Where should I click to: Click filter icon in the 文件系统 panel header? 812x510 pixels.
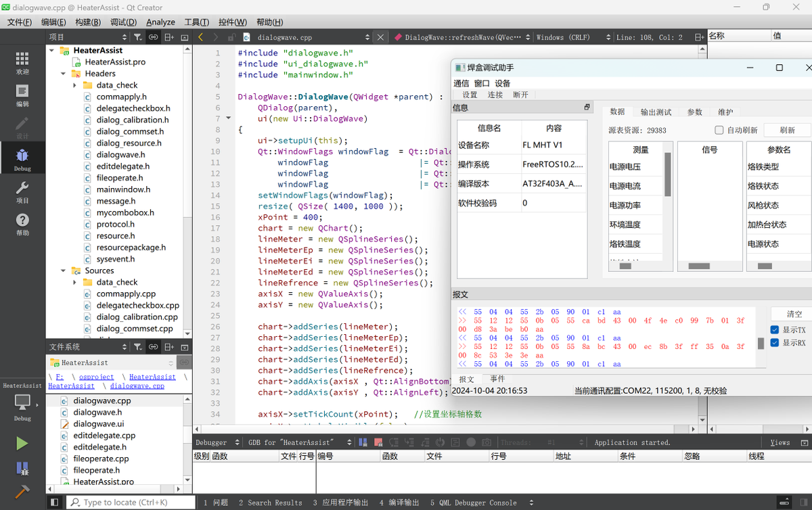pyautogui.click(x=137, y=347)
